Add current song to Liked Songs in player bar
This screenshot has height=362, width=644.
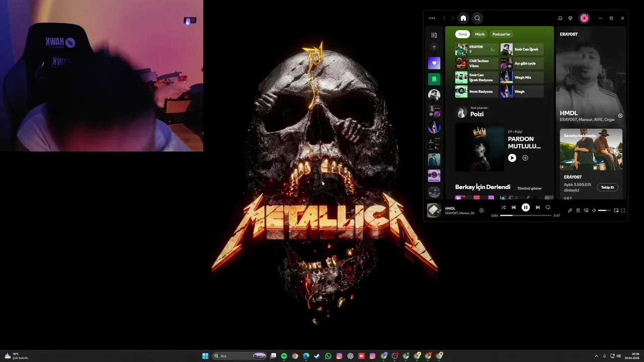(x=481, y=211)
